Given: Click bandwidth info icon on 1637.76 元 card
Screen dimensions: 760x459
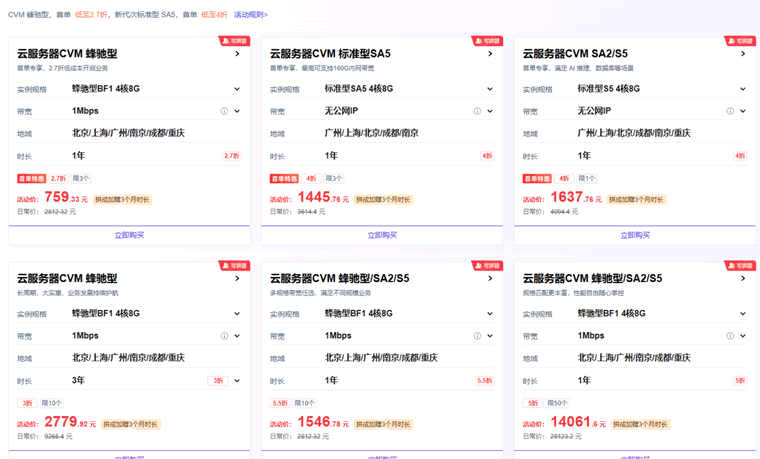Looking at the screenshot, I should click(x=730, y=111).
